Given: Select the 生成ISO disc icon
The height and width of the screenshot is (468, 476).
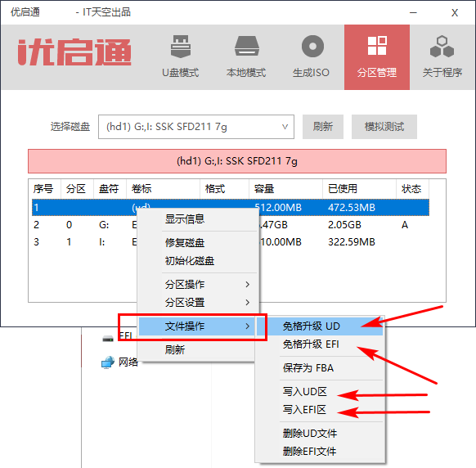Looking at the screenshot, I should (312, 47).
